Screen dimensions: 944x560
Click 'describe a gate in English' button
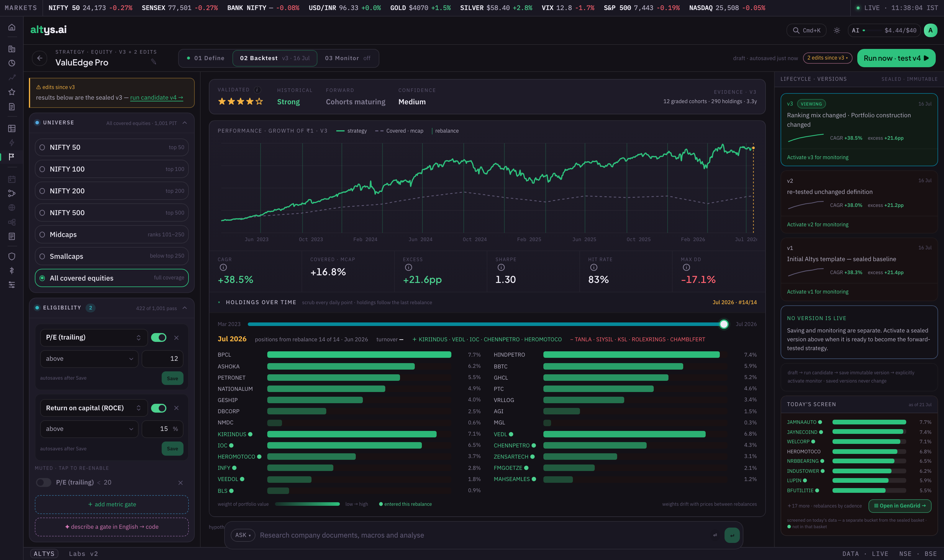(112, 527)
